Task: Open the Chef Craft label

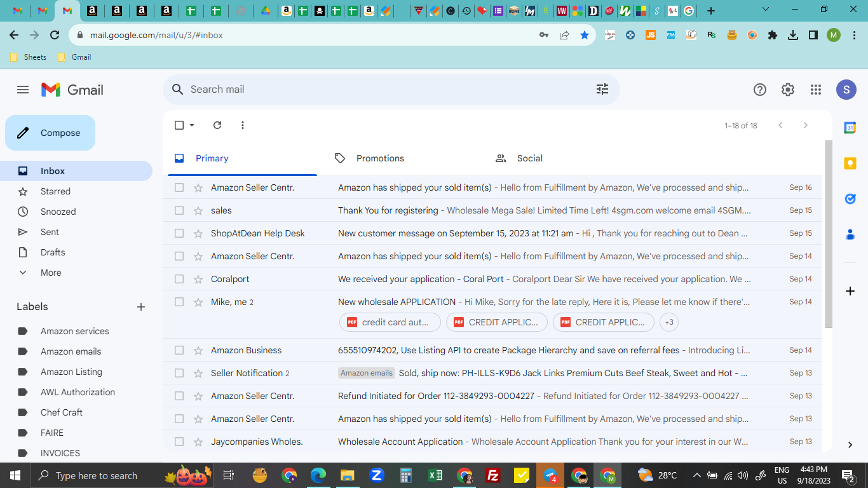Action: click(62, 412)
